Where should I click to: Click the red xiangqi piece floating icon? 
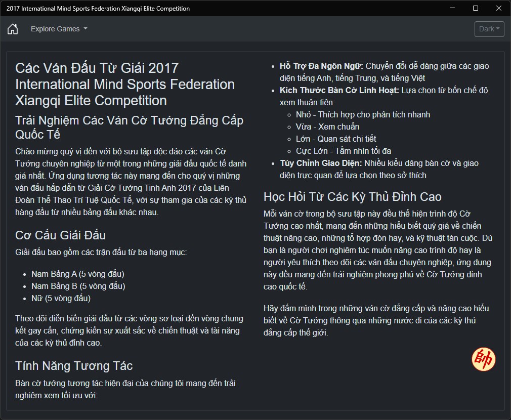(483, 359)
